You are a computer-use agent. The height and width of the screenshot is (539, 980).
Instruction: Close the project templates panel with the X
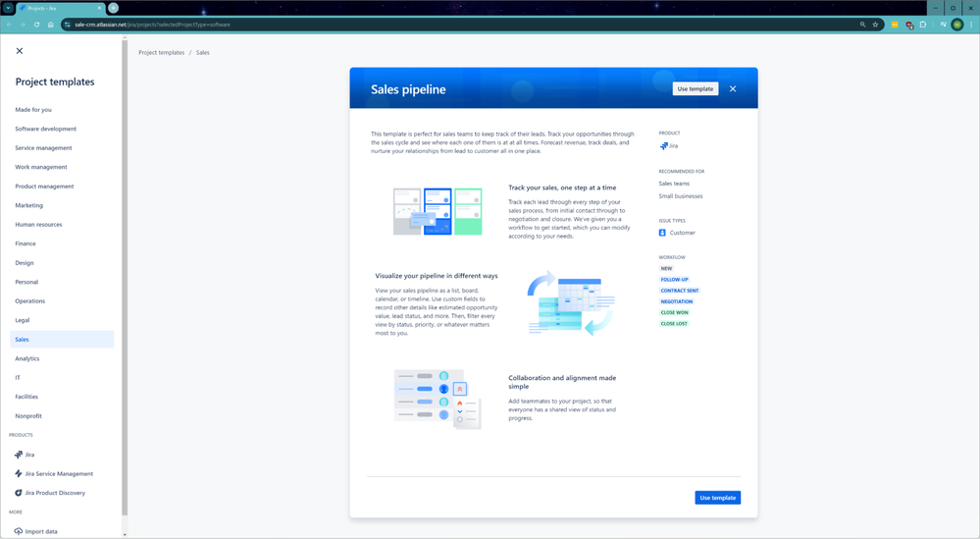20,51
